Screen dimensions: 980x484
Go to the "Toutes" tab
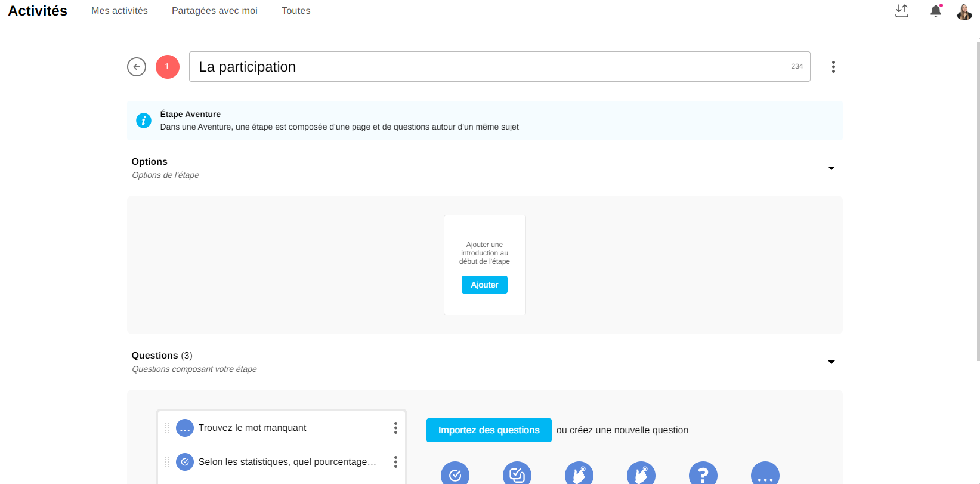pyautogui.click(x=296, y=11)
